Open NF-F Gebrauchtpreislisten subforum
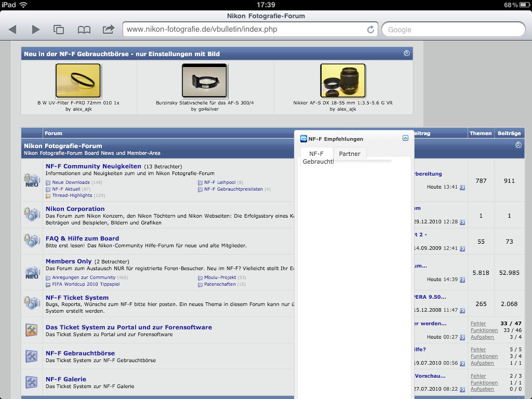 click(233, 189)
